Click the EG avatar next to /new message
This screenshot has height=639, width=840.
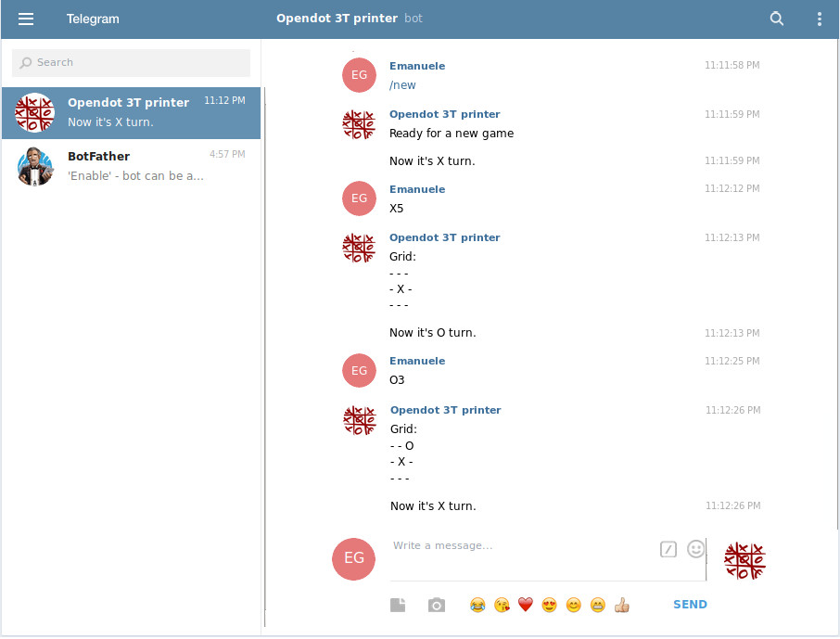[359, 75]
